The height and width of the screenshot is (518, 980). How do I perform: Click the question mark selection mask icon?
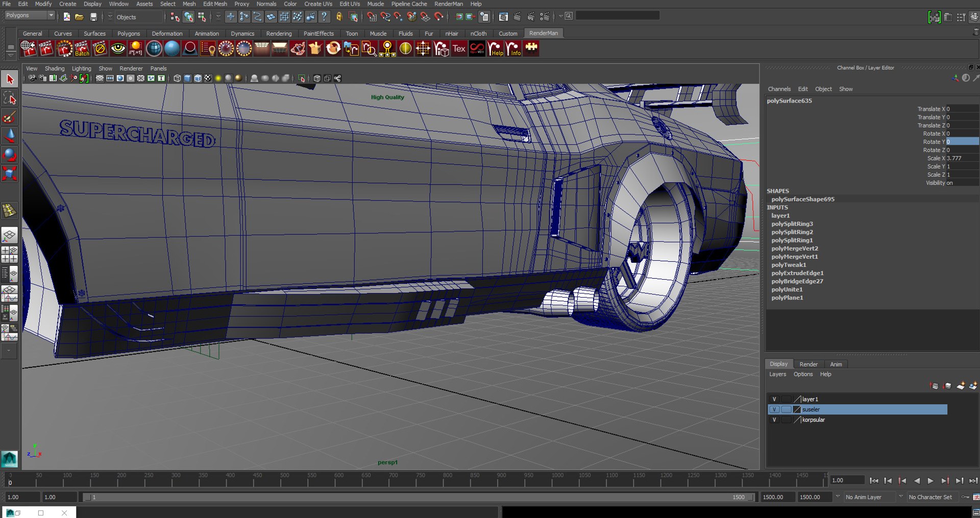[x=324, y=17]
